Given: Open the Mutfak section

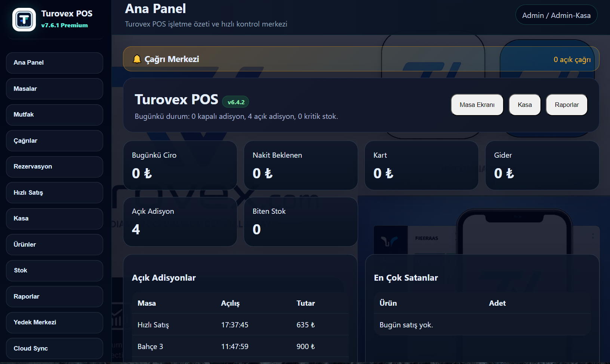Looking at the screenshot, I should pyautogui.click(x=55, y=115).
